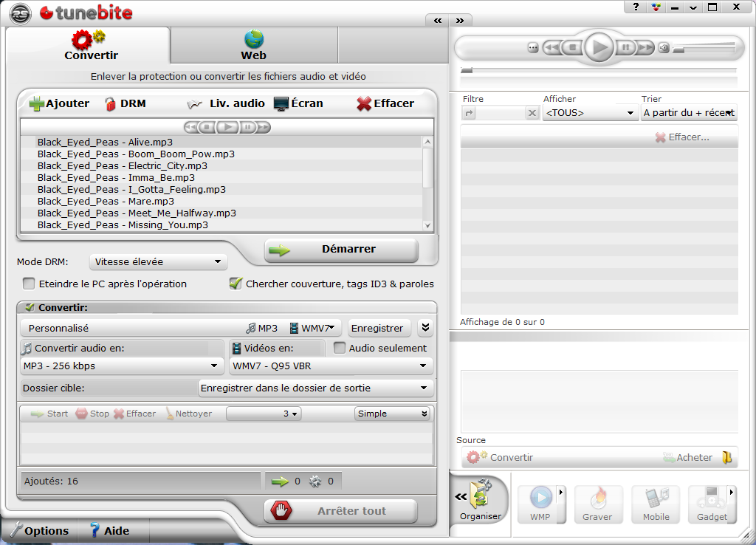
Task: Click the Filtre text input
Action: click(501, 113)
